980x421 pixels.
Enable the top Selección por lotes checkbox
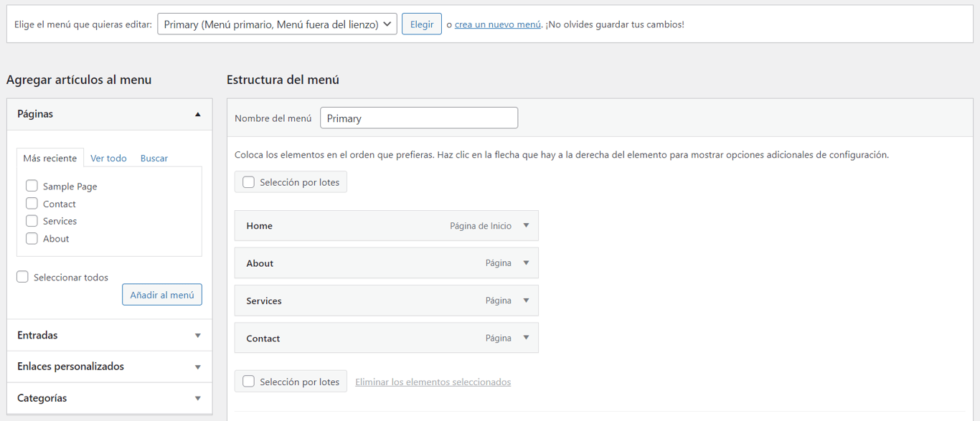248,181
